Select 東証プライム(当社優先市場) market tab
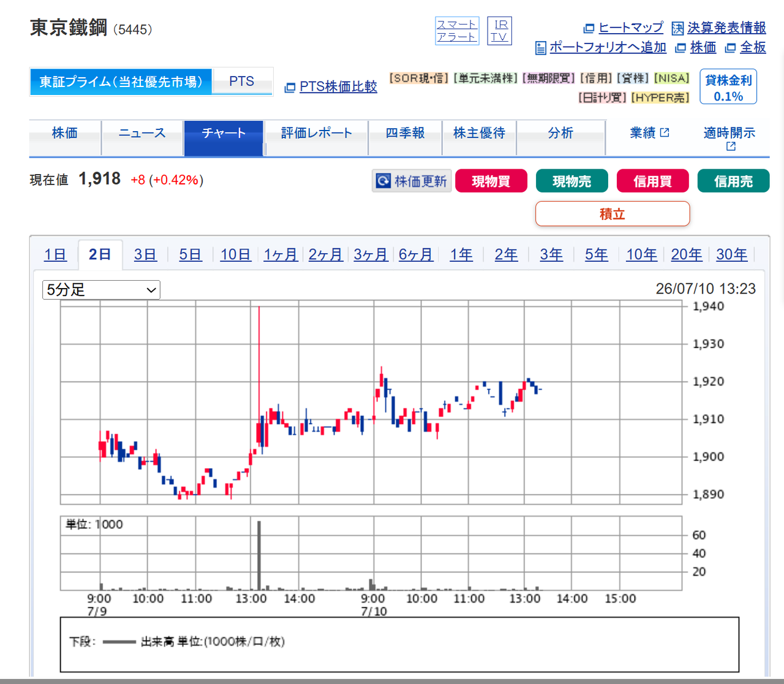This screenshot has width=784, height=684. [121, 82]
